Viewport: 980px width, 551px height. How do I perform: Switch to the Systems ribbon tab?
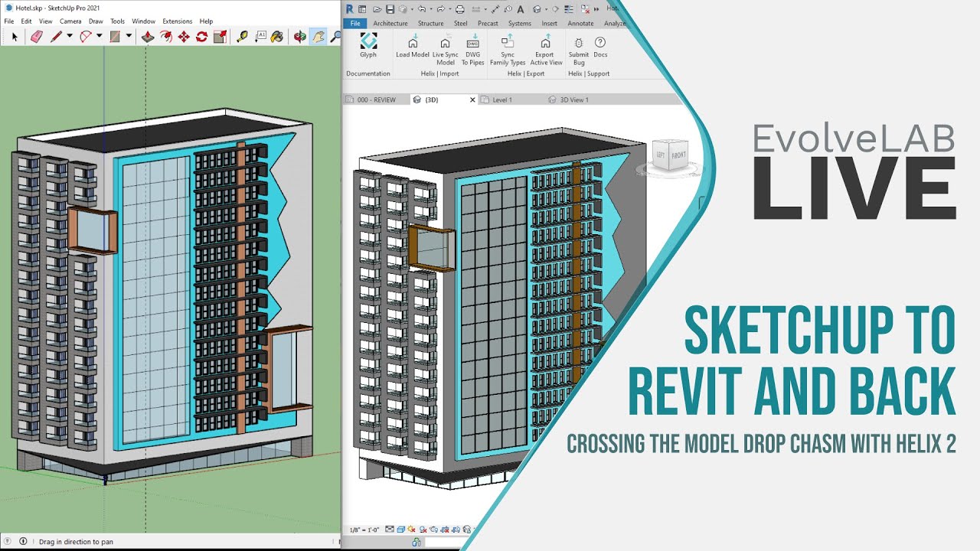tap(520, 24)
